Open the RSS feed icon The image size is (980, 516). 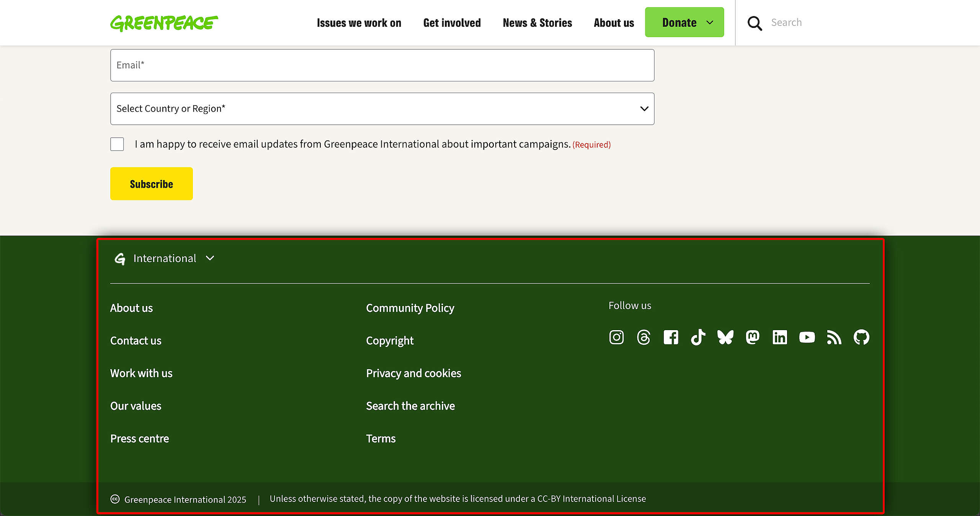coord(834,337)
